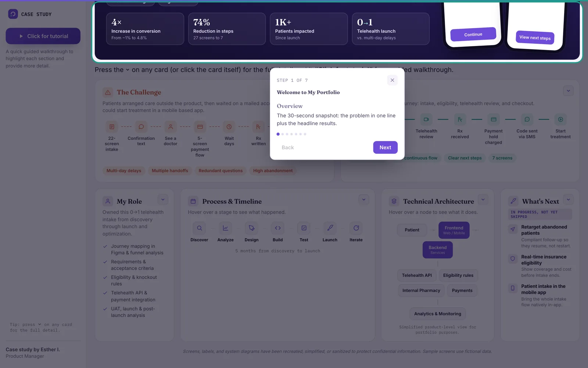Select the See a doctor person icon
The width and height of the screenshot is (588, 368).
click(171, 127)
